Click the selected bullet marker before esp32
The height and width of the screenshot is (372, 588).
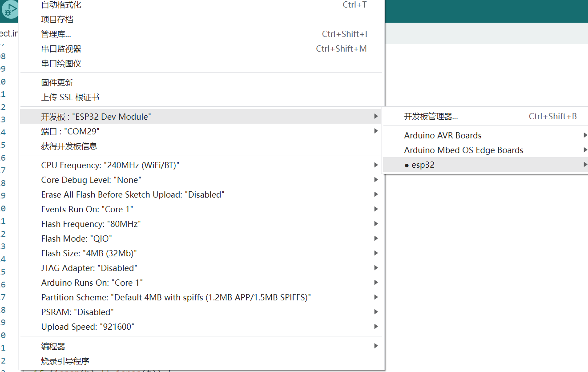tap(407, 166)
